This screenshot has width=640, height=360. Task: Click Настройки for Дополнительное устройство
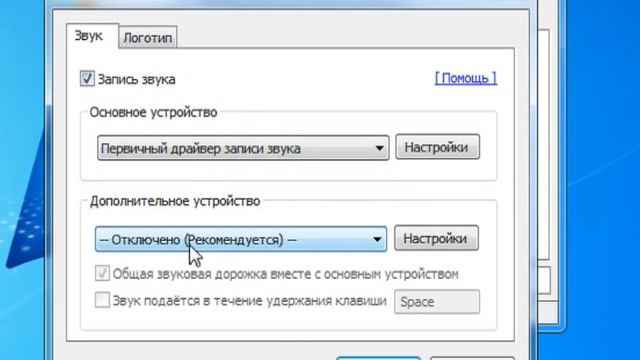(436, 238)
